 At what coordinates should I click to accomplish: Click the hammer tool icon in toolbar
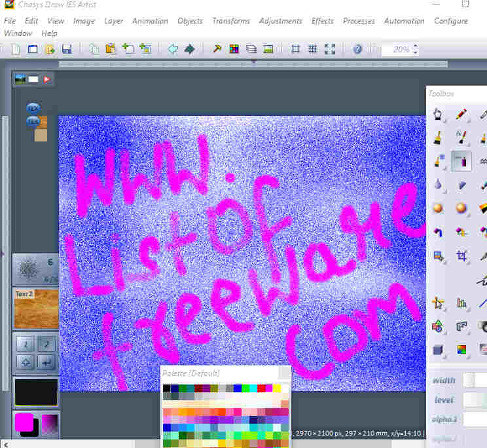click(x=217, y=49)
